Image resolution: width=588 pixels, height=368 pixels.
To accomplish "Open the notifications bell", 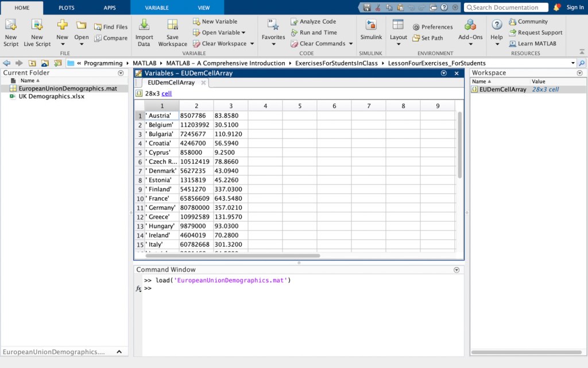I will click(557, 7).
